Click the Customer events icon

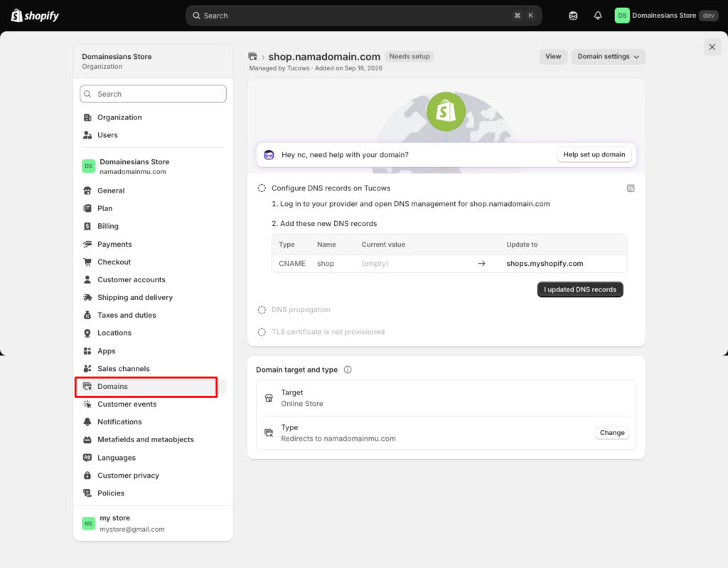coord(87,404)
